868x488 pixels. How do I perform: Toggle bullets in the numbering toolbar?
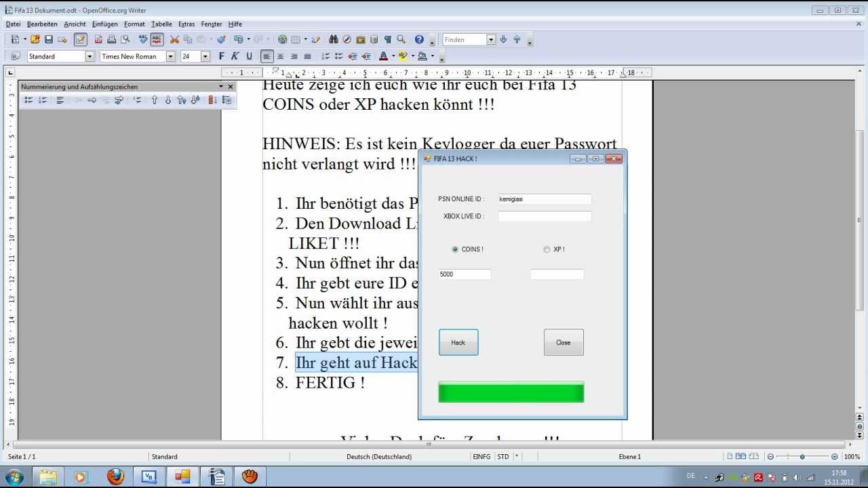point(28,100)
